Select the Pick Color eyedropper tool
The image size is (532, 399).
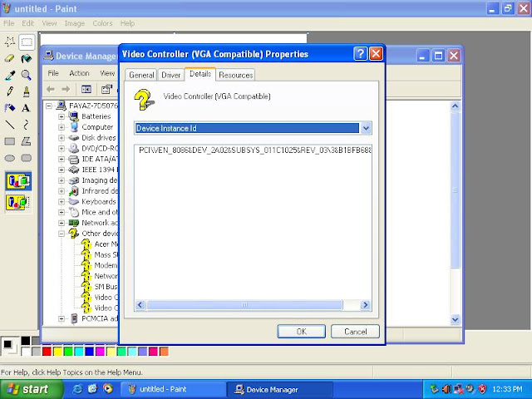click(x=9, y=75)
